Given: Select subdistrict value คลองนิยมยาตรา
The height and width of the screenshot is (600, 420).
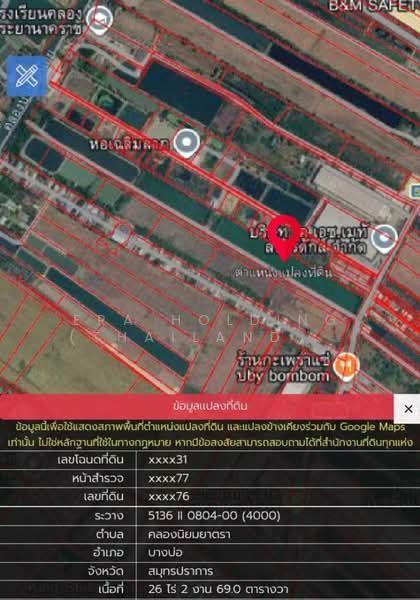Looking at the screenshot, I should coord(189,534).
